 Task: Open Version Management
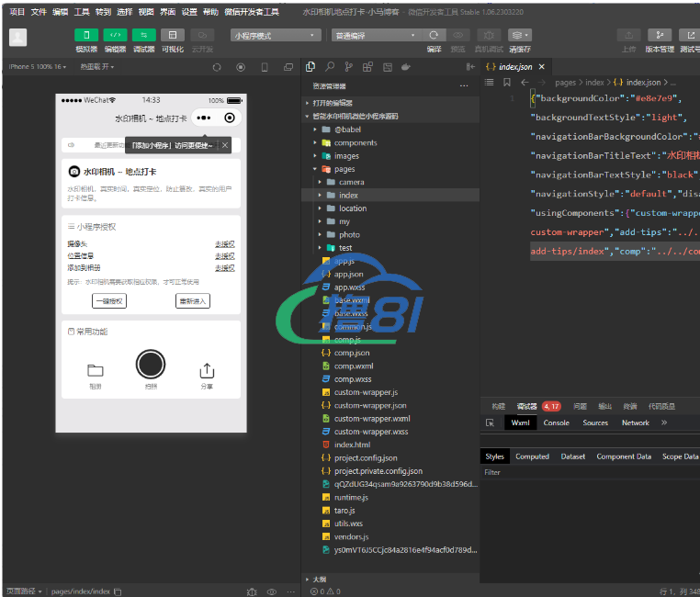(x=660, y=35)
